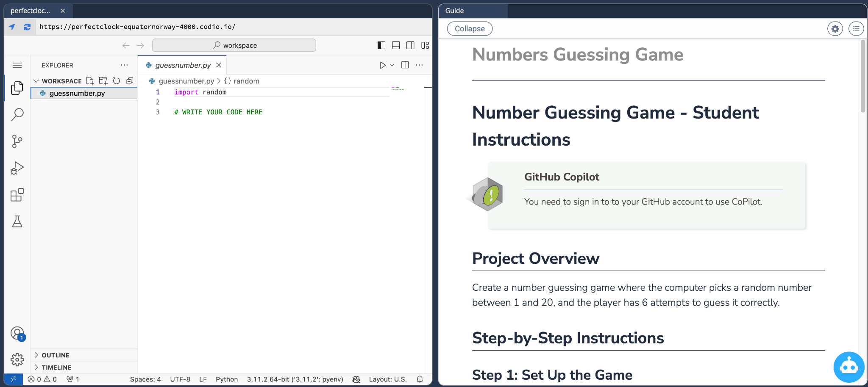Viewport: 868px width, 387px height.
Task: Open the Guide settings gear
Action: [x=835, y=29]
